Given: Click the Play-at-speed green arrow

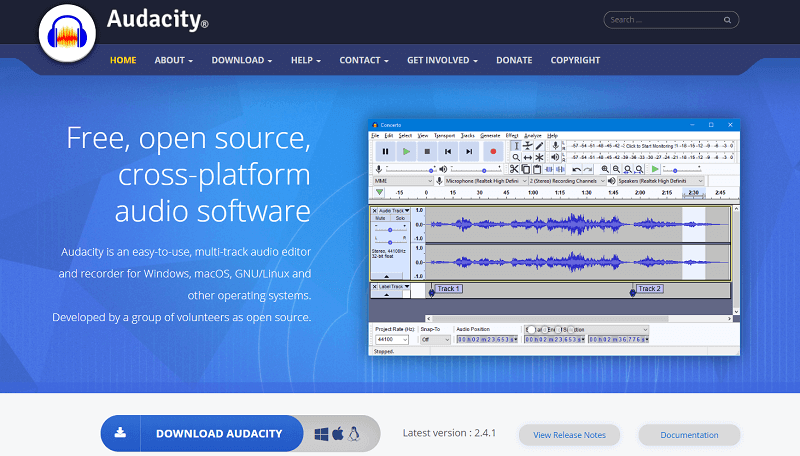Looking at the screenshot, I should 655,169.
